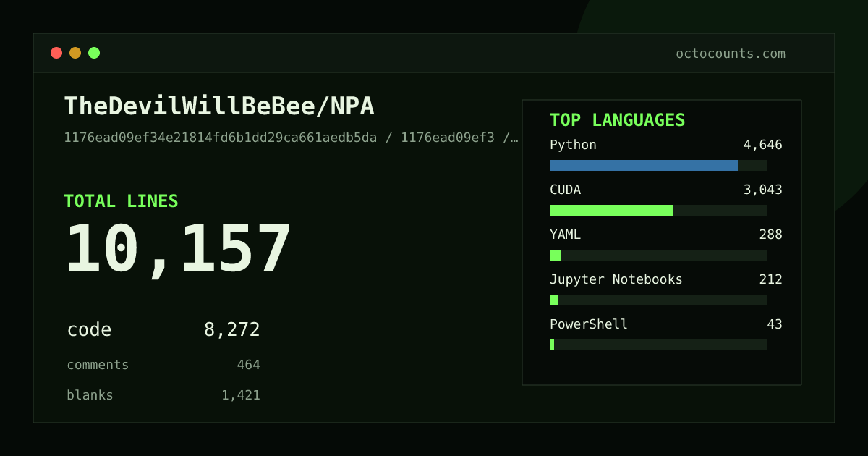Click the PowerShell line count 43
868x456 pixels.
pyautogui.click(x=775, y=324)
